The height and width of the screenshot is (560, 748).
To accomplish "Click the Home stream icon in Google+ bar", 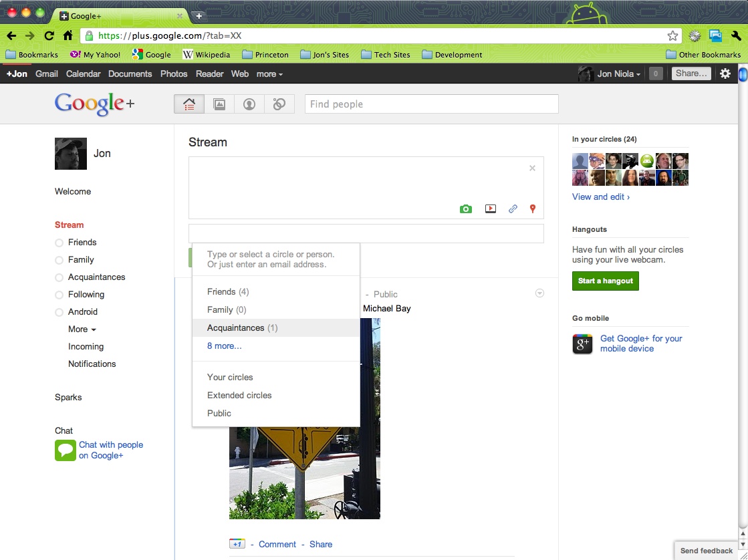I will pyautogui.click(x=189, y=104).
